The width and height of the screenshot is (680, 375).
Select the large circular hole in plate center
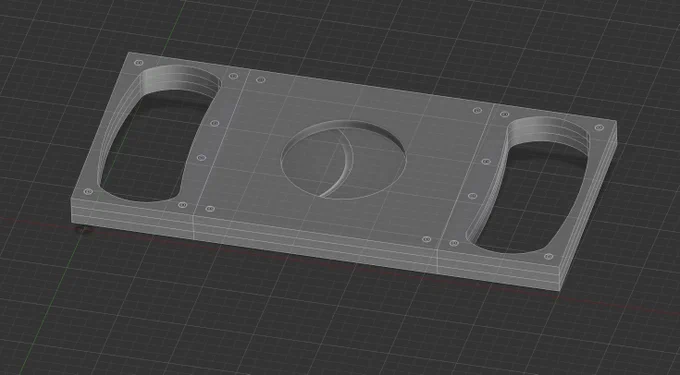(343, 160)
